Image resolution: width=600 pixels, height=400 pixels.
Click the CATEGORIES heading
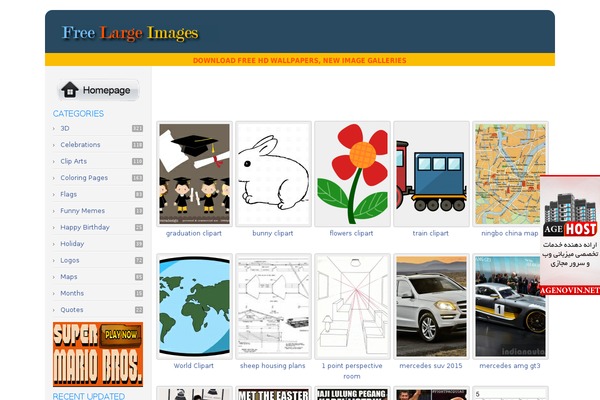[x=78, y=114]
